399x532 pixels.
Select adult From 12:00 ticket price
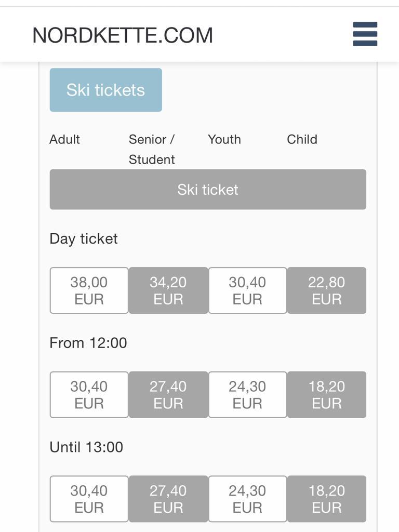pos(89,395)
